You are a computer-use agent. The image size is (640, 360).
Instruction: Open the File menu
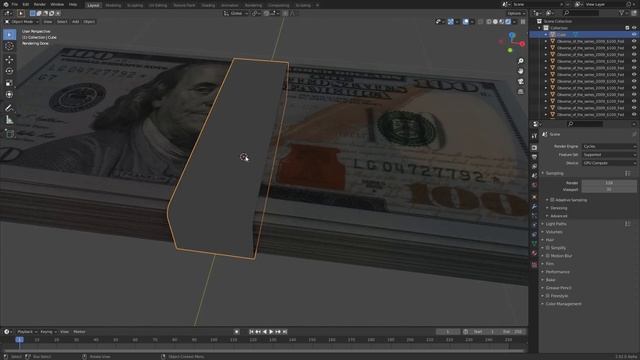click(x=15, y=4)
